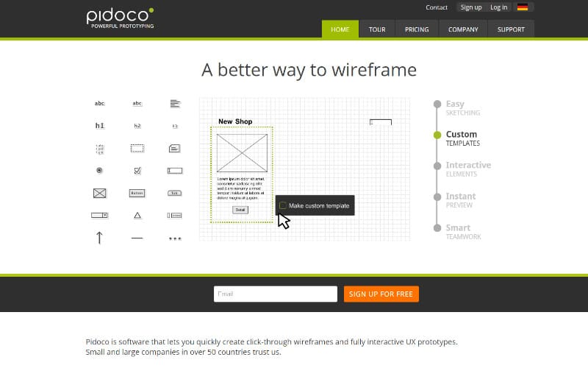Screen dimensions: 588x368
Task: Click the upward arrow element icon
Action: click(100, 237)
